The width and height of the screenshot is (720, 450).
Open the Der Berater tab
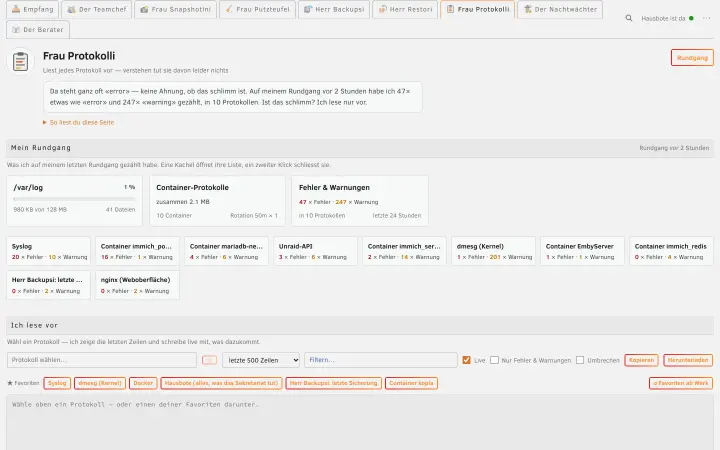(38, 29)
